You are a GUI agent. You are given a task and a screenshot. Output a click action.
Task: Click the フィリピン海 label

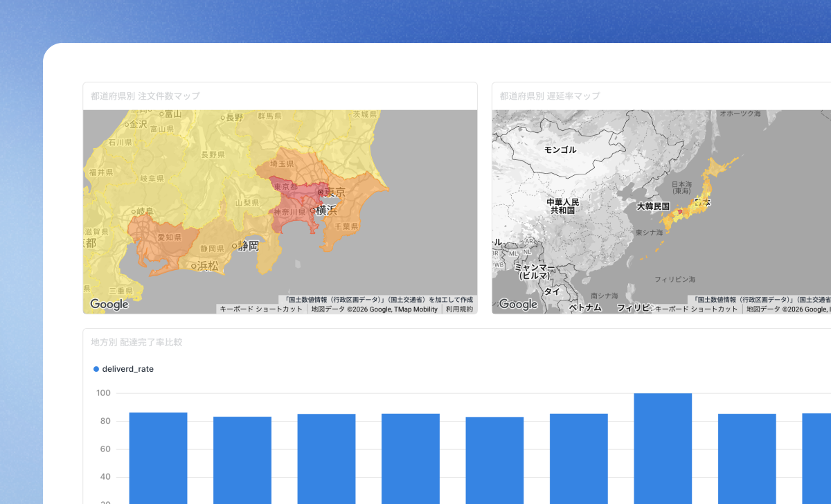(675, 279)
